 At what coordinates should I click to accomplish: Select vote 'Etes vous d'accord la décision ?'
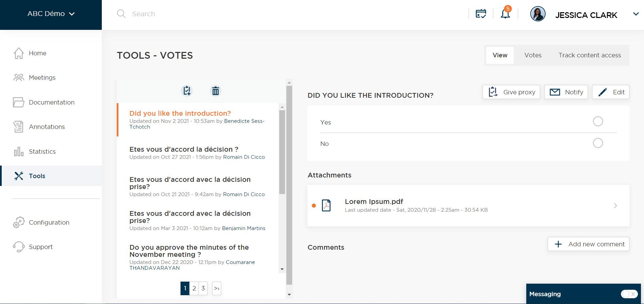coord(184,149)
